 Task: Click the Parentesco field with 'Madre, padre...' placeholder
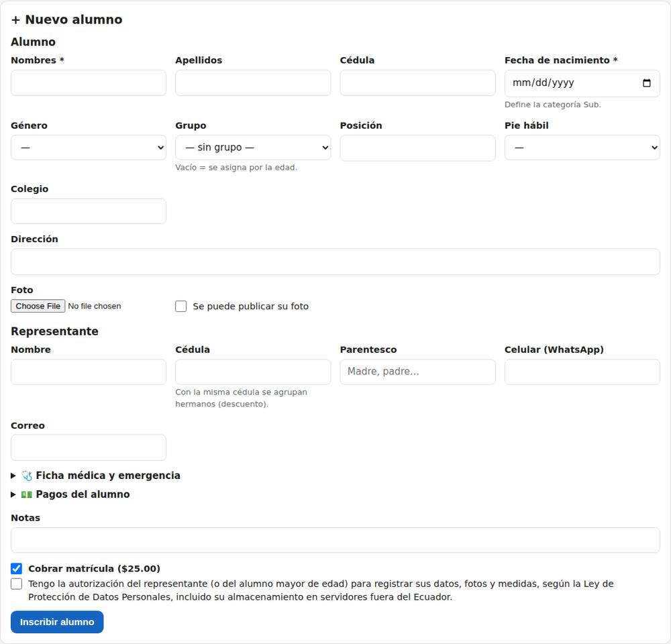click(417, 372)
